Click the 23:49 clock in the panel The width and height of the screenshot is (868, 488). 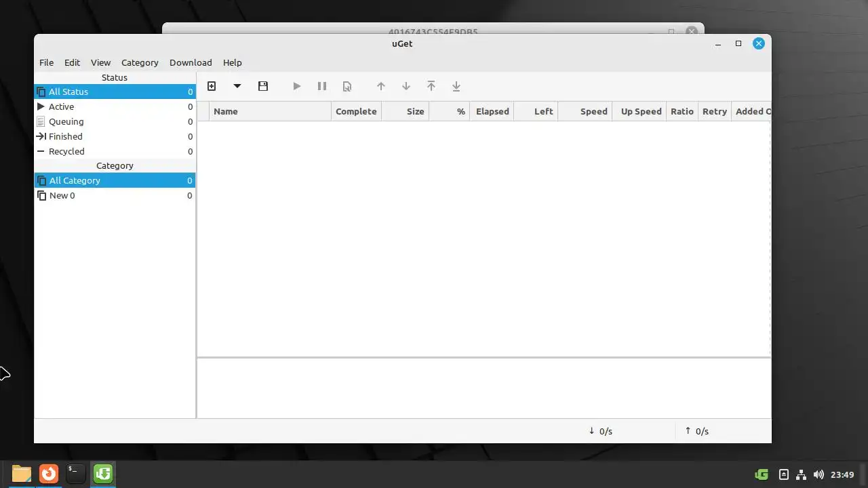[842, 474]
